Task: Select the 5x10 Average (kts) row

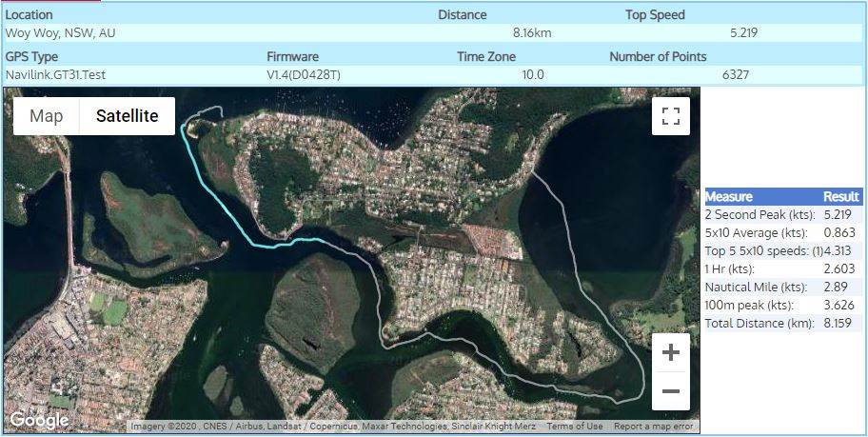Action: tap(782, 232)
